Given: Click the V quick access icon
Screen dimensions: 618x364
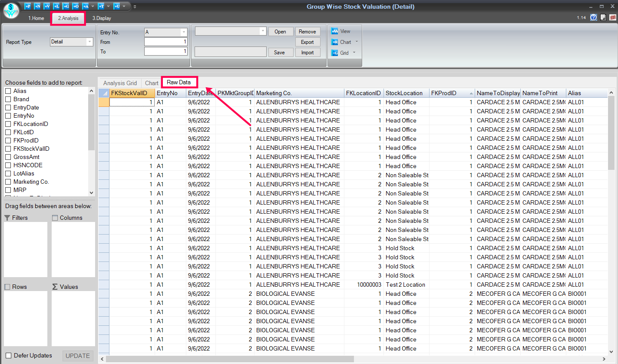Looking at the screenshot, I should [x=47, y=6].
